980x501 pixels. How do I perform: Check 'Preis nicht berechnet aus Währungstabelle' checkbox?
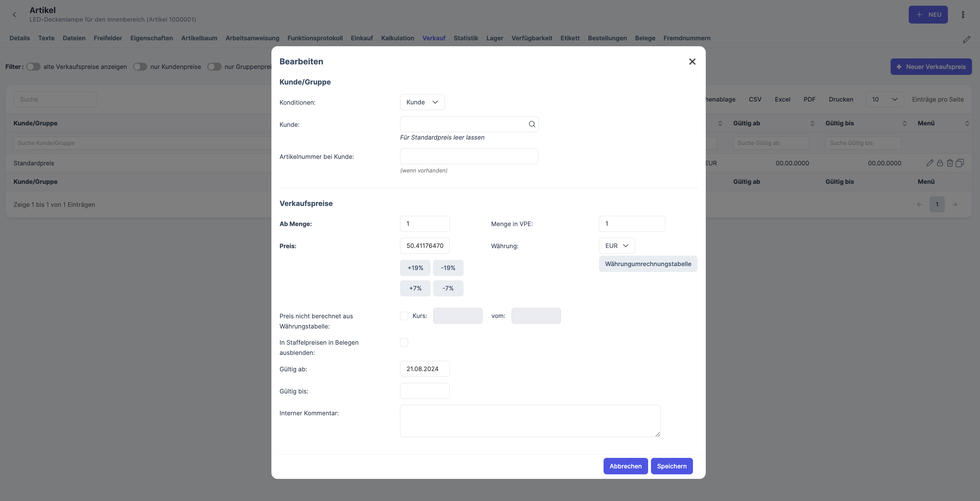tap(404, 316)
